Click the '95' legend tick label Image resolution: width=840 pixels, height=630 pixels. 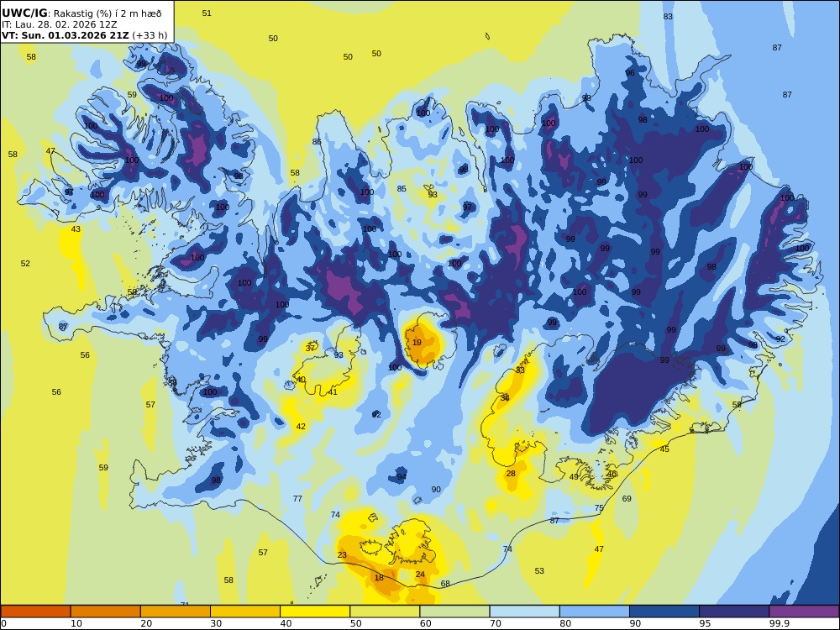705,623
